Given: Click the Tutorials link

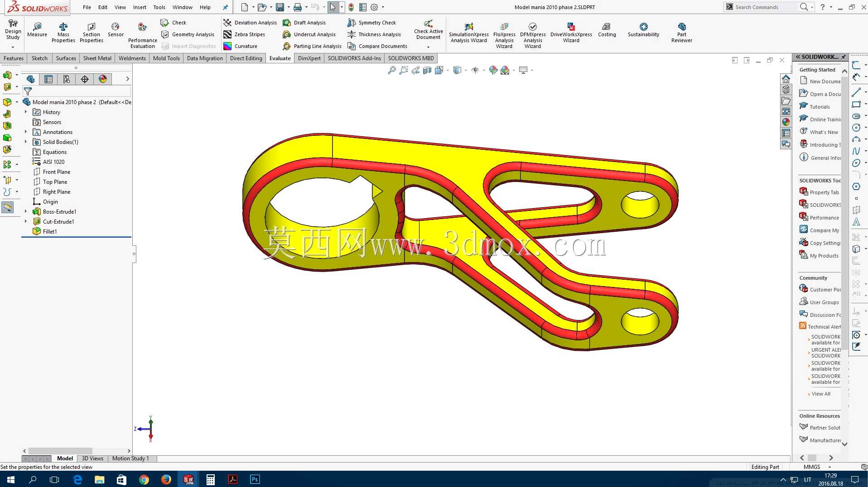Looking at the screenshot, I should 820,107.
